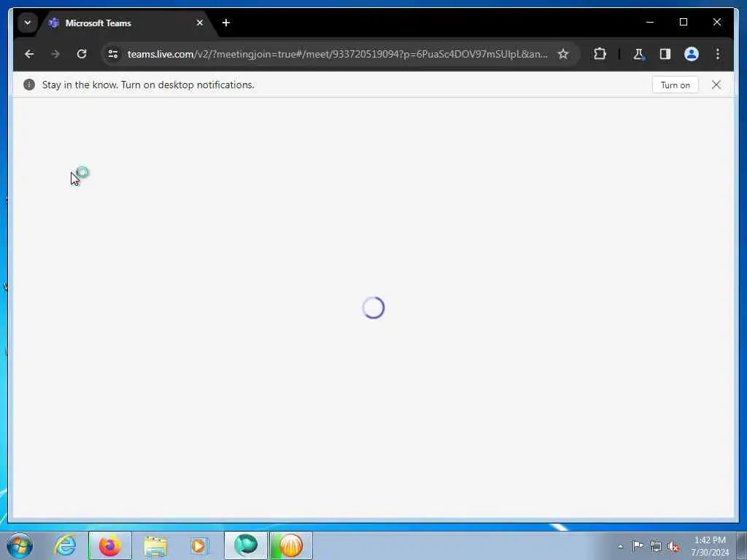Viewport: 747px width, 560px height.
Task: Open the tab search dropdown arrow
Action: 28,23
